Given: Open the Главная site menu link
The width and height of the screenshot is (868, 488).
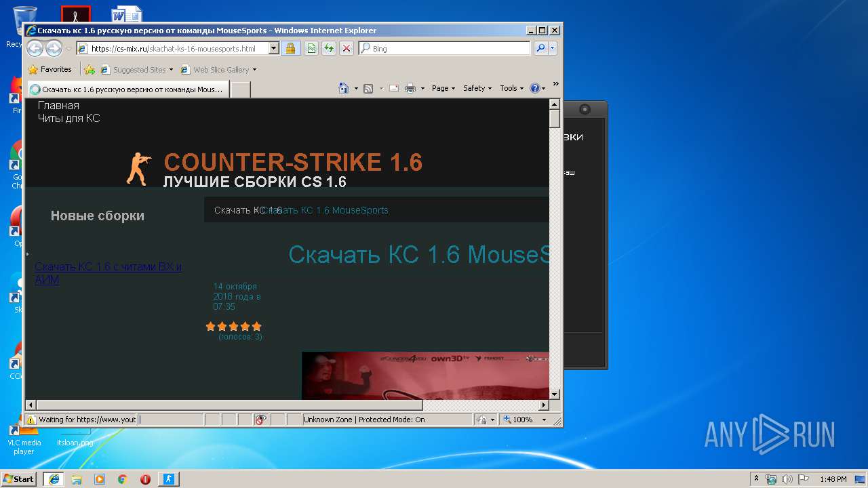Looking at the screenshot, I should 58,105.
